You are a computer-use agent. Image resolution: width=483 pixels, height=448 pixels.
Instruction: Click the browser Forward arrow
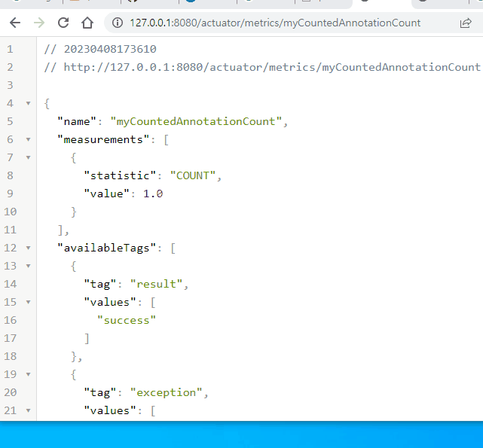point(39,23)
